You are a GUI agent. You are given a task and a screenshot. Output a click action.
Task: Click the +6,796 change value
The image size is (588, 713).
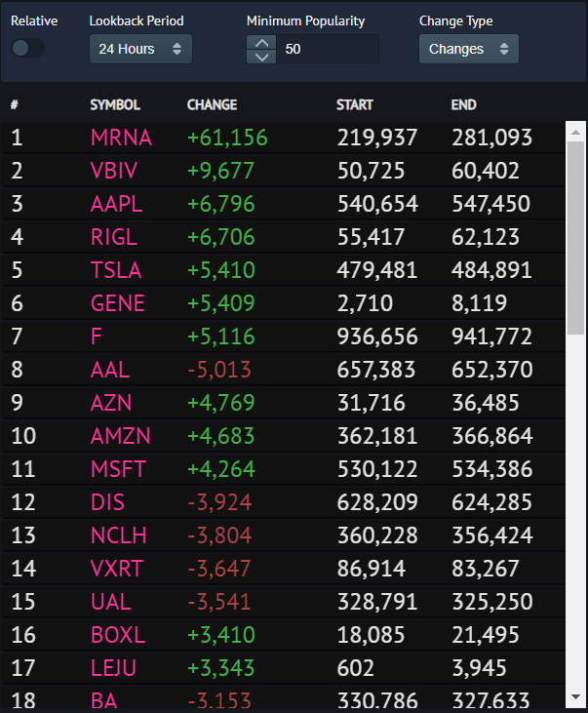coord(221,204)
